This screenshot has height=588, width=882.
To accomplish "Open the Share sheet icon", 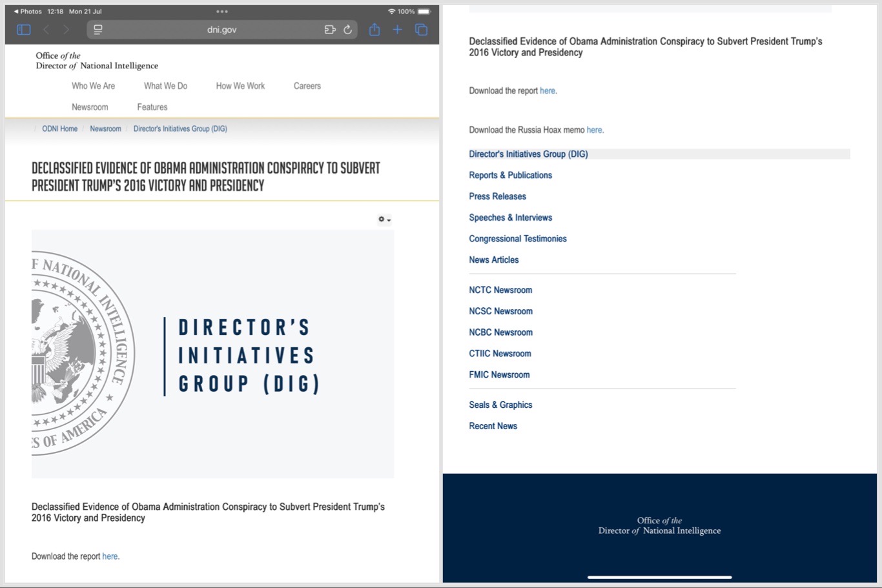I will click(x=374, y=29).
